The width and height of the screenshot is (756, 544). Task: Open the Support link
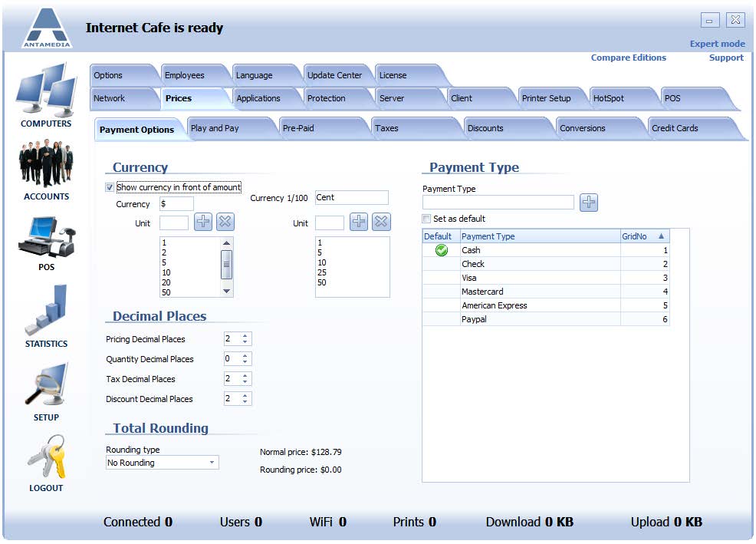click(x=726, y=58)
